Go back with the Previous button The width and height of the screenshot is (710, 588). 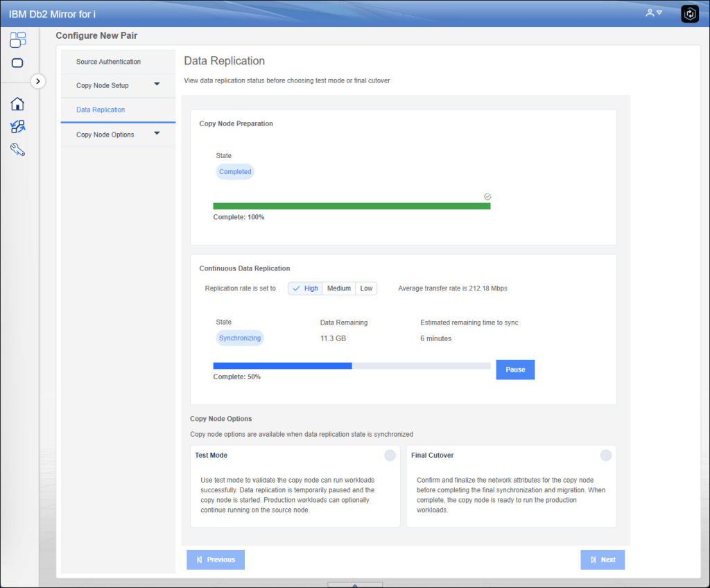216,560
